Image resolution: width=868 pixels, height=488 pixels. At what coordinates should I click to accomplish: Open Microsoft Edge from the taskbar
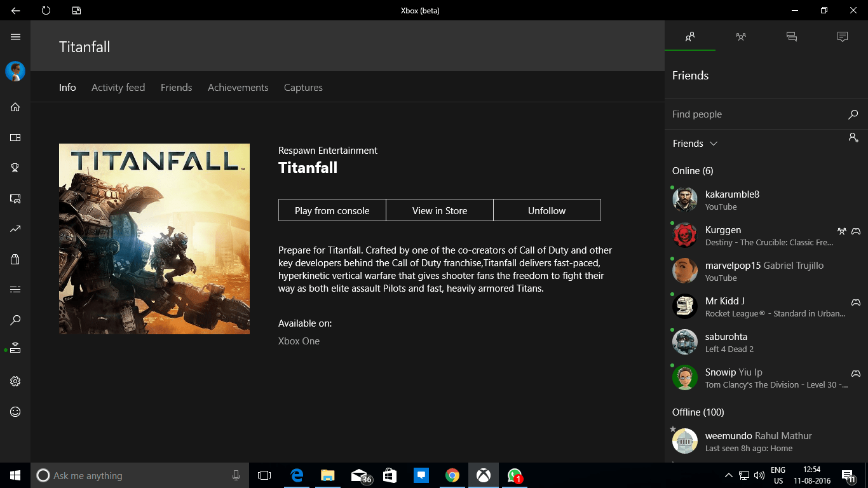pos(297,475)
